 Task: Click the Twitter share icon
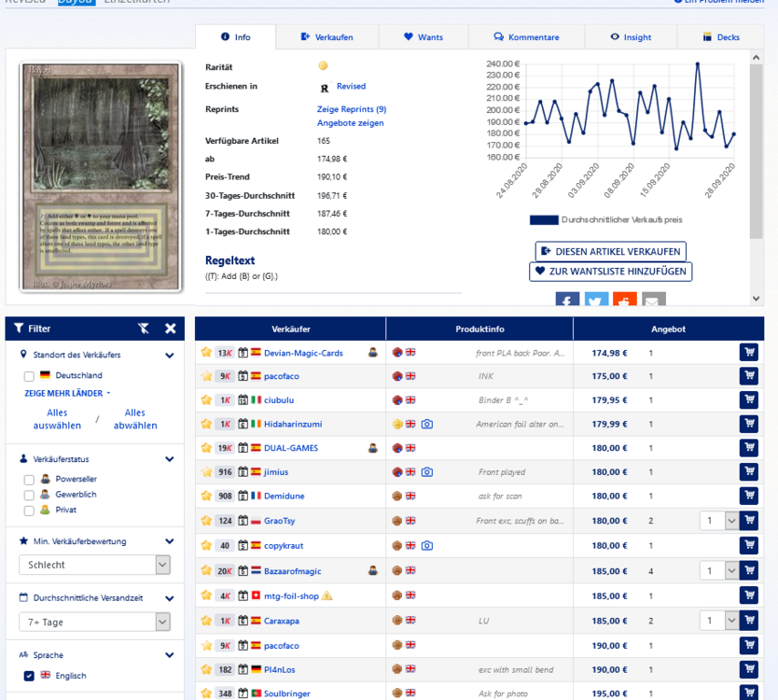tap(596, 301)
